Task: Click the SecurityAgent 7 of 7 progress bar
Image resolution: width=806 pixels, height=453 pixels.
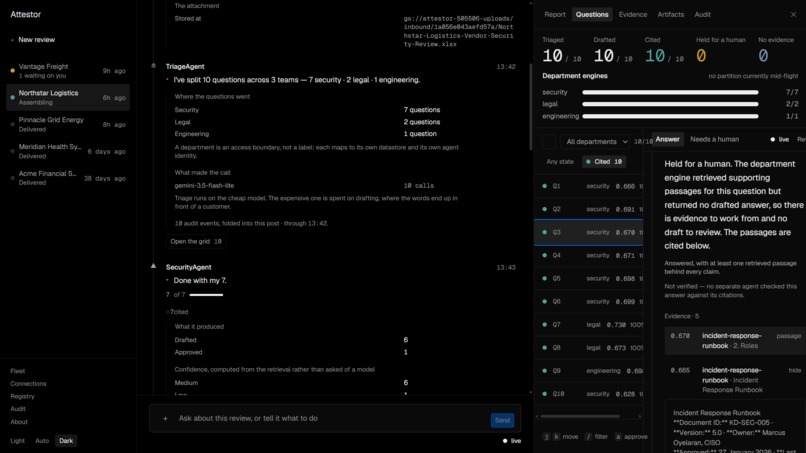Action: (x=206, y=295)
